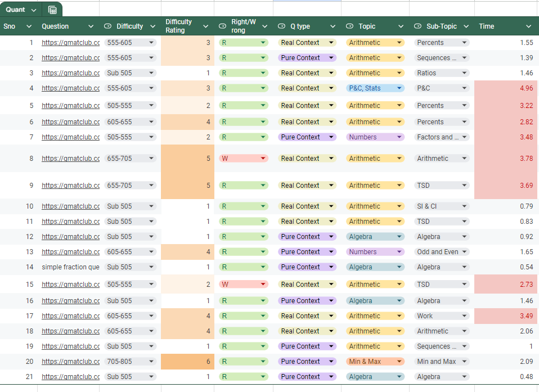Image resolution: width=539 pixels, height=392 pixels.
Task: Click the chip-type icon before Sub-Topic header
Action: [x=418, y=26]
